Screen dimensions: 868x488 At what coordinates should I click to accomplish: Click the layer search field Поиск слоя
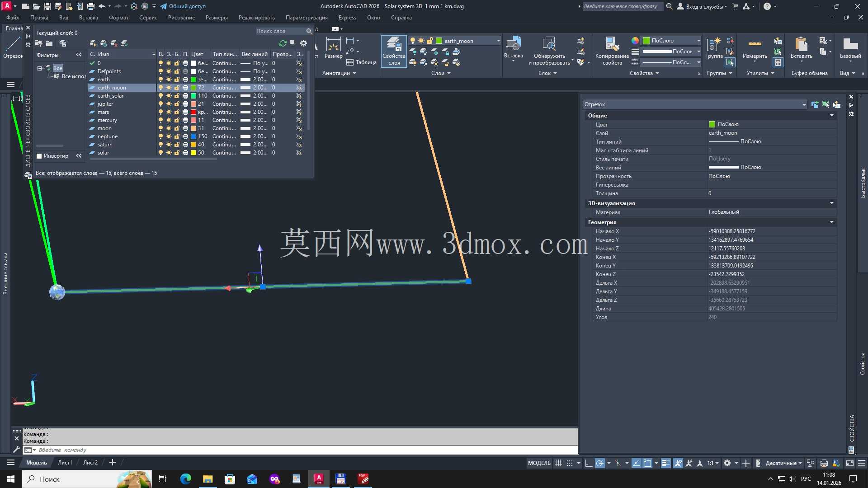click(280, 31)
